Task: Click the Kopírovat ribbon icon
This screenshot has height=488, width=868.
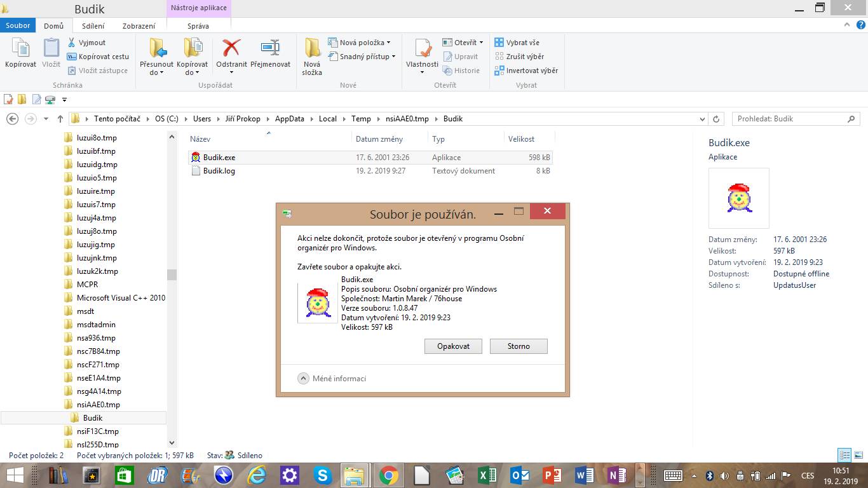Action: click(x=20, y=53)
